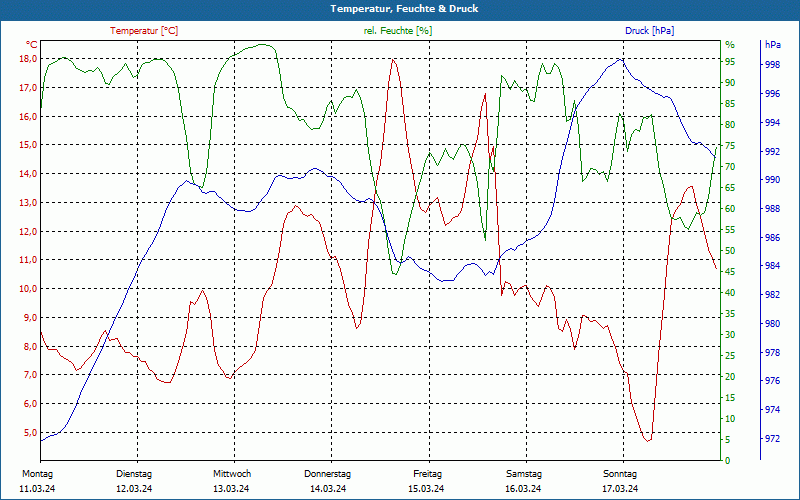Click the '972' pressure axis value

[772, 439]
